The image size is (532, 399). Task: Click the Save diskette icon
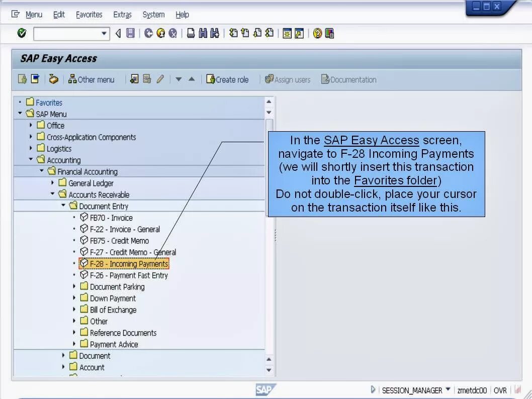pyautogui.click(x=131, y=33)
